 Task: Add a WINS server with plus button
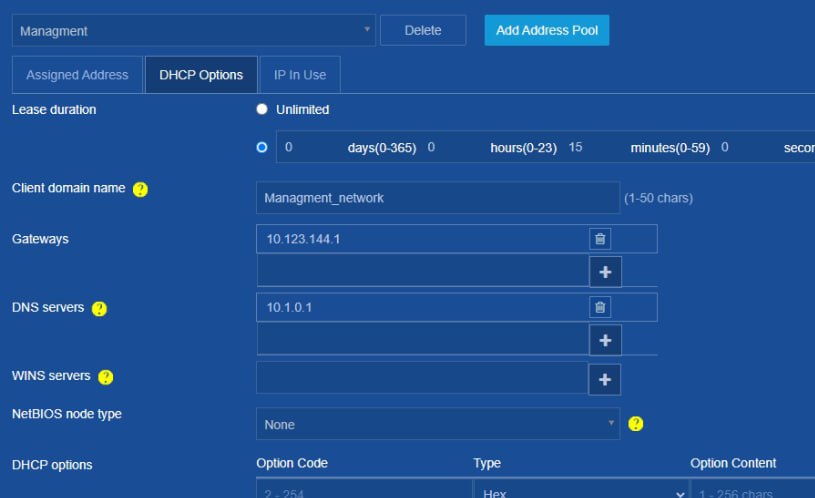click(604, 379)
